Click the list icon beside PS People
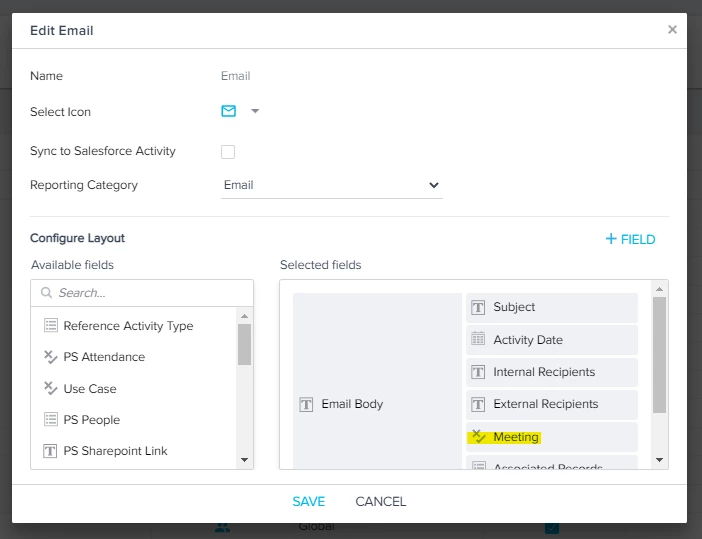This screenshot has height=539, width=702. [x=51, y=419]
